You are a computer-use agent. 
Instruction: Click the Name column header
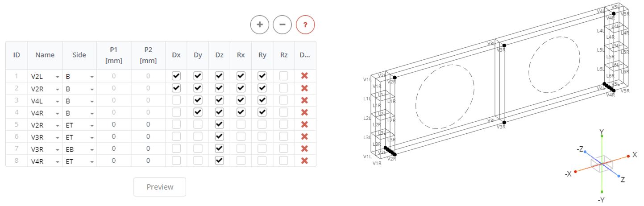pos(45,55)
